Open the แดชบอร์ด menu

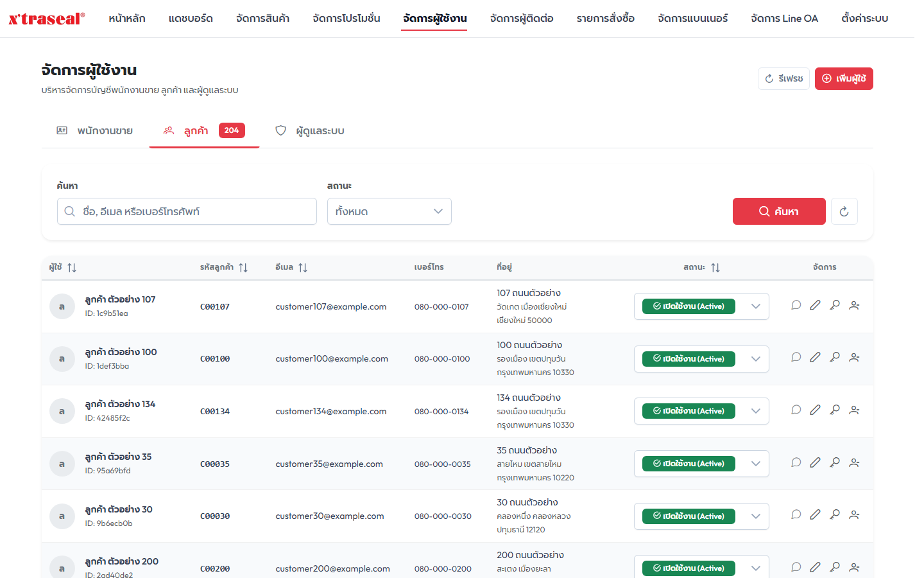(x=191, y=19)
